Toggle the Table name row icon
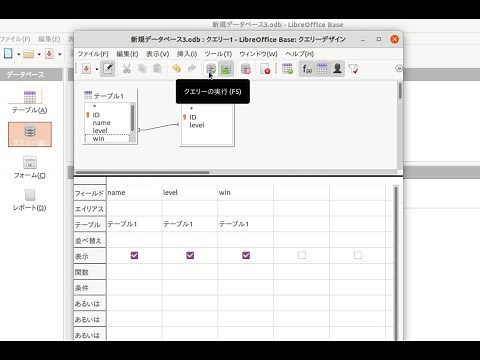This screenshot has width=480, height=360. [x=322, y=69]
